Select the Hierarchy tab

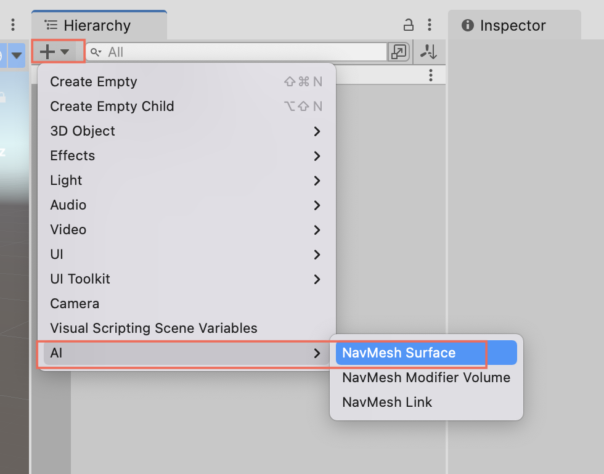[96, 25]
